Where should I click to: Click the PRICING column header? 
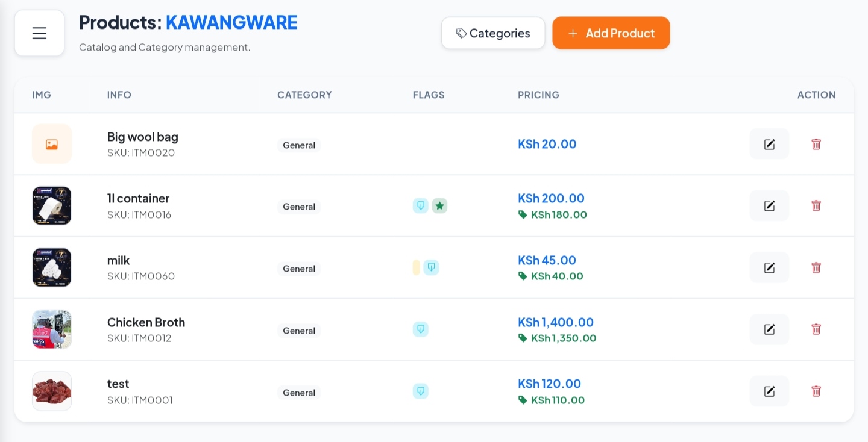538,95
